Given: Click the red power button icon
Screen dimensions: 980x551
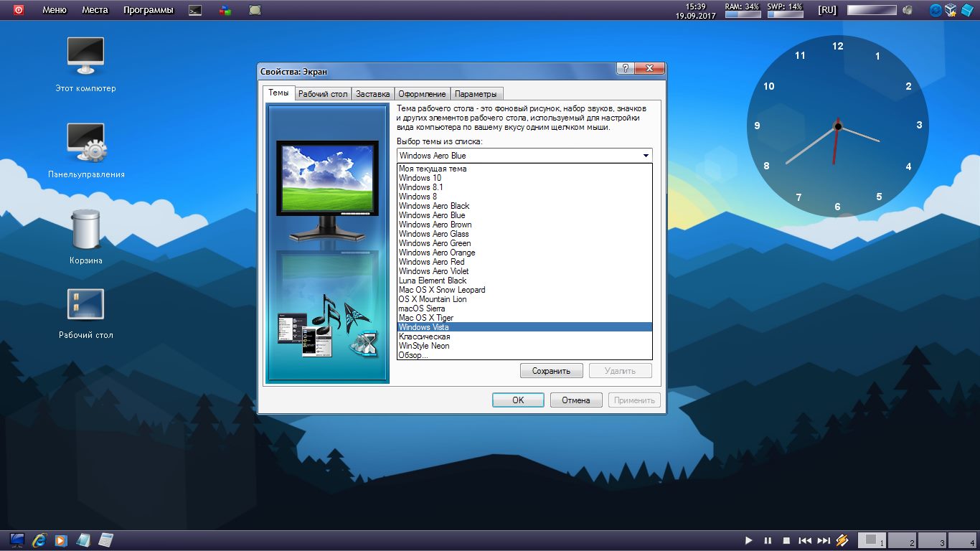Looking at the screenshot, I should point(19,10).
